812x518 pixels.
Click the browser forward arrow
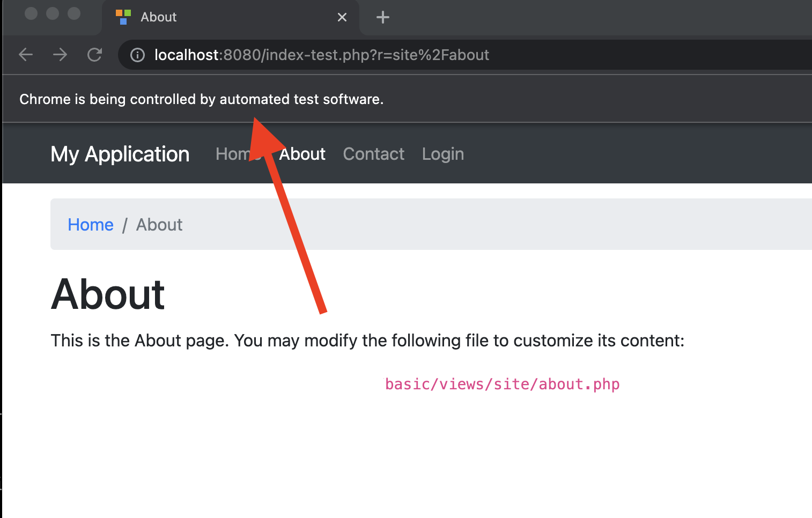pos(60,55)
